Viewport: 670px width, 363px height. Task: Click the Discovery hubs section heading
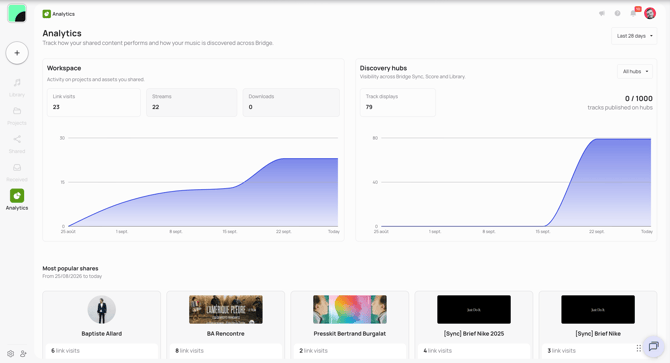click(383, 68)
